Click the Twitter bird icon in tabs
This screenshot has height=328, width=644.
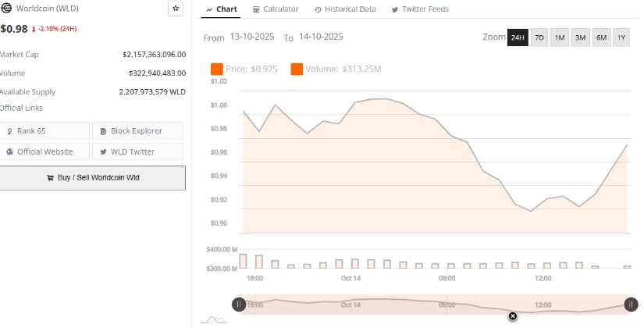tap(394, 9)
